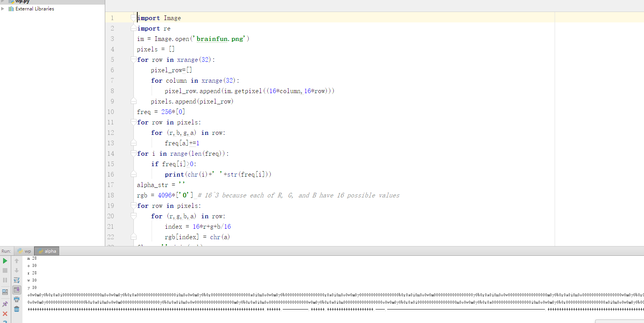644x323 pixels.
Task: Toggle soft-wrap for console output
Action: 17,280
